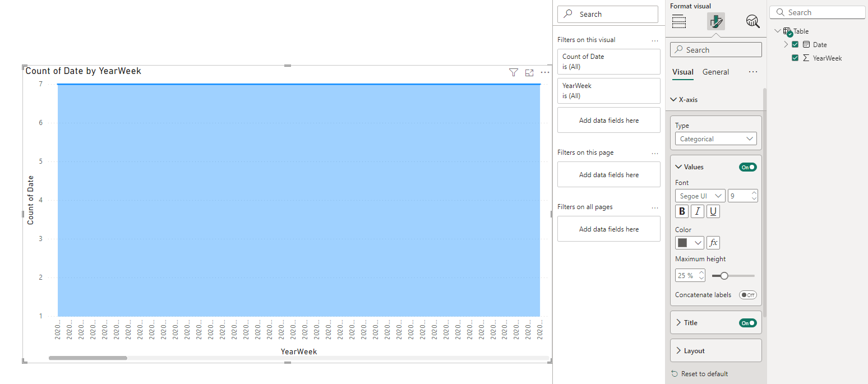The width and height of the screenshot is (868, 384).
Task: Open Filters on this page ellipsis menu
Action: point(655,153)
